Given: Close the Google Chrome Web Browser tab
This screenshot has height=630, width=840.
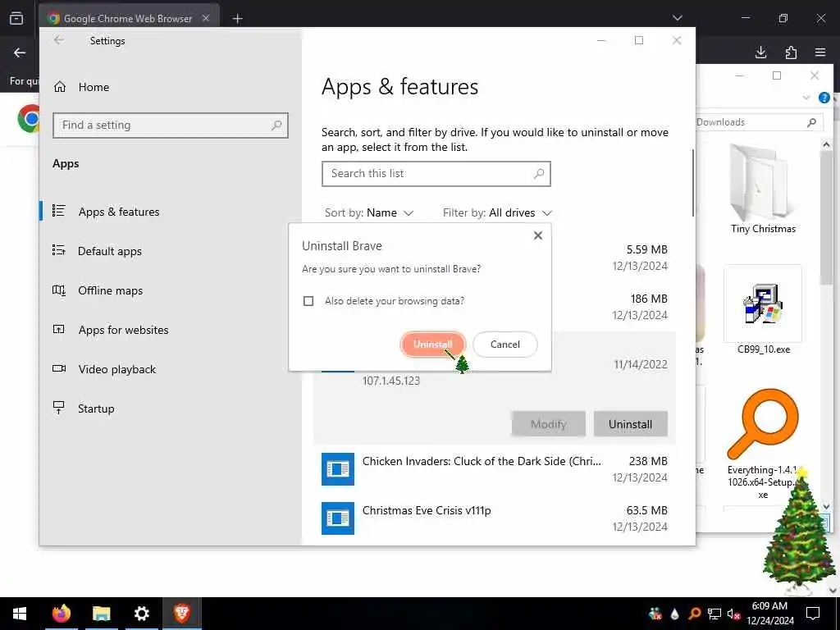Looking at the screenshot, I should 206,18.
